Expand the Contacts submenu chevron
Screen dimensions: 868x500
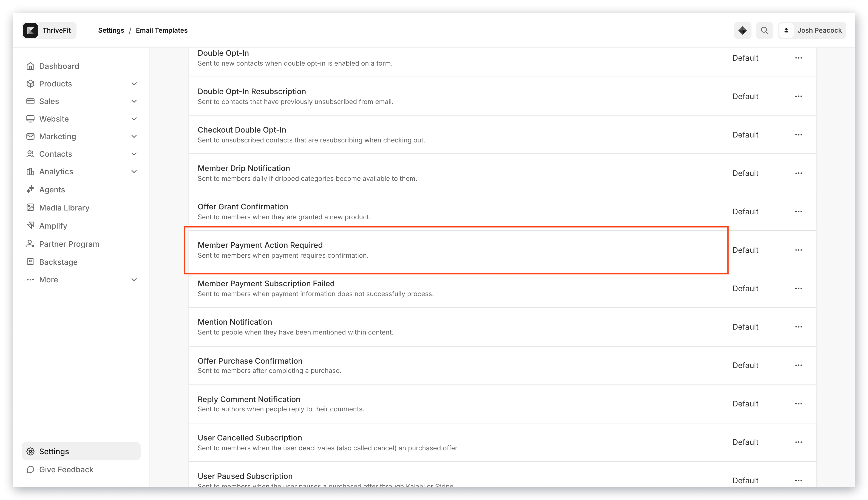point(134,153)
